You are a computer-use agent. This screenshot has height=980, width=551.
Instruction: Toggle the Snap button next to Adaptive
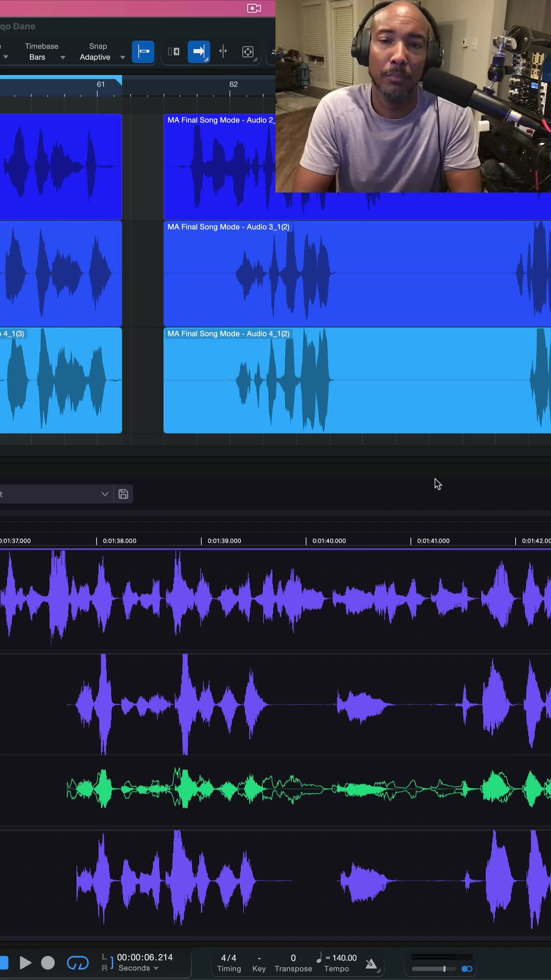[x=143, y=52]
